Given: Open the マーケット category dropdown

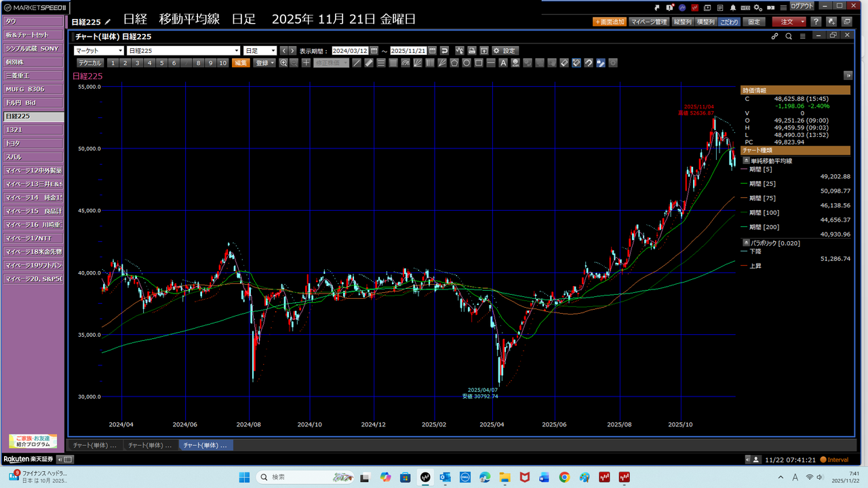Looking at the screenshot, I should click(99, 51).
